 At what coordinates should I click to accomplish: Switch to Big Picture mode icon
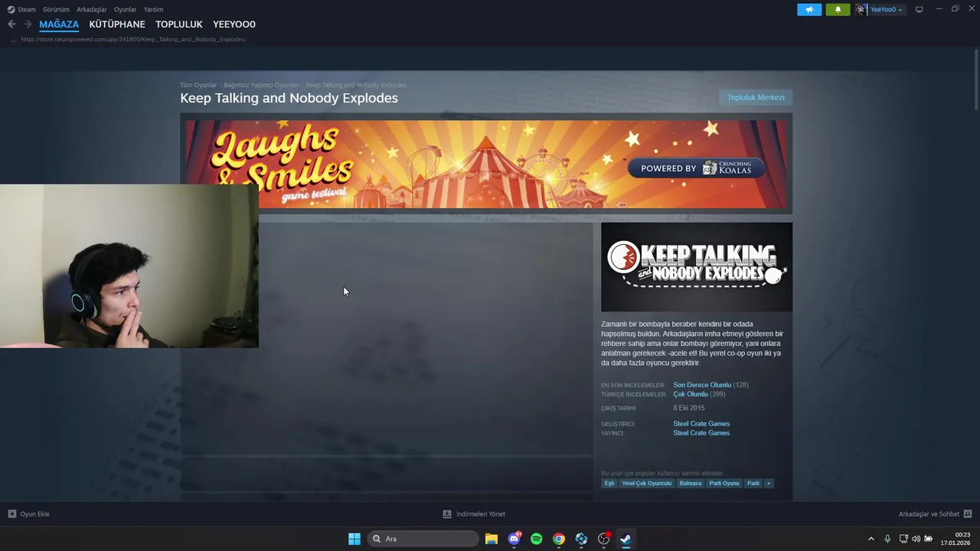coord(920,9)
